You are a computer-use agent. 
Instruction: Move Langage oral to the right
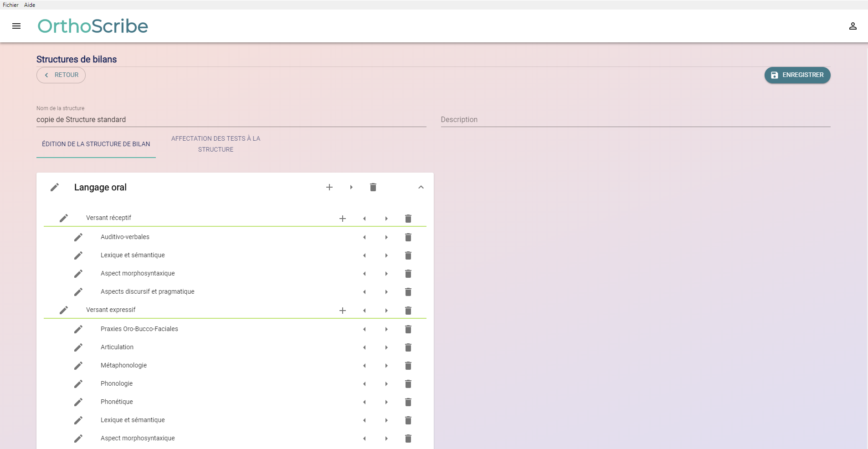coord(351,187)
